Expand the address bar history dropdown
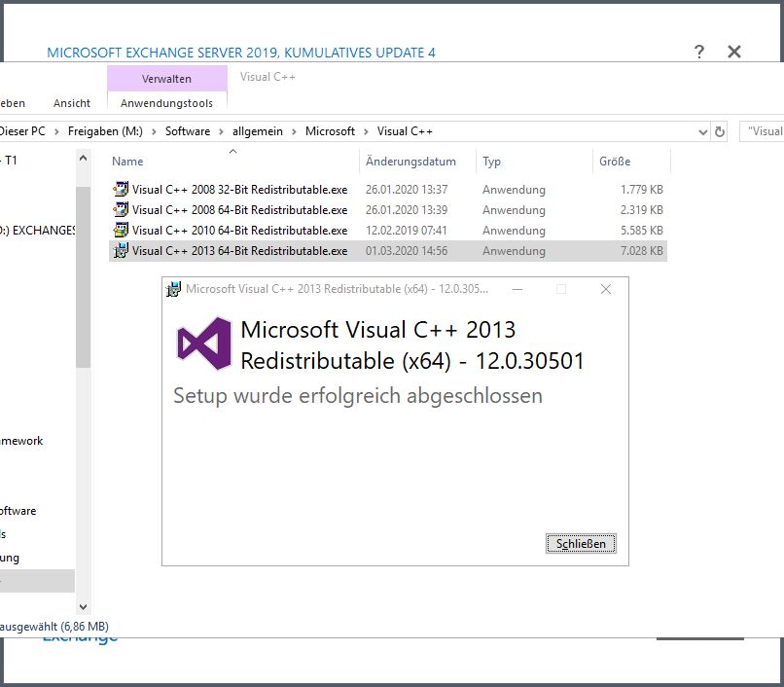The height and width of the screenshot is (687, 784). [x=702, y=132]
